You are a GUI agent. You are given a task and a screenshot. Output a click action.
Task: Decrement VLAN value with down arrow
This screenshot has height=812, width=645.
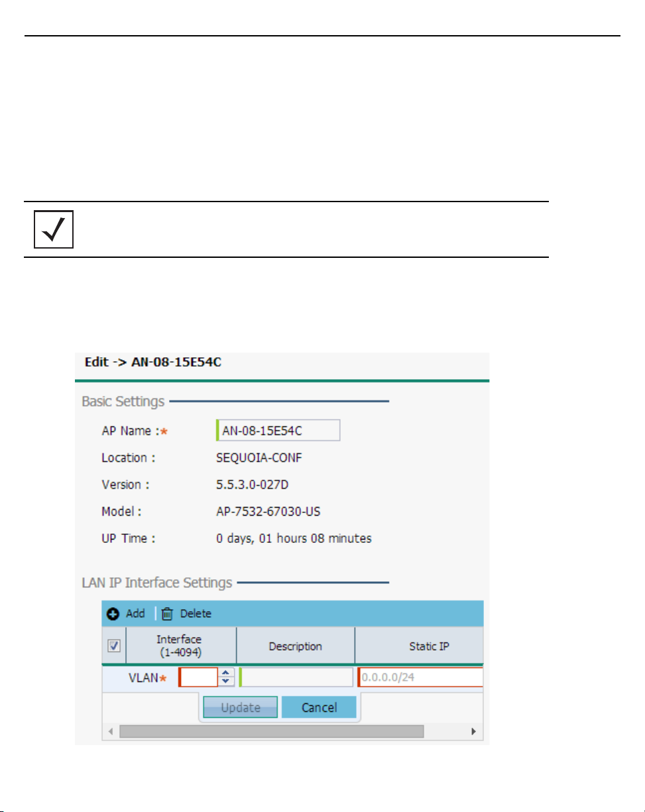[x=227, y=681]
